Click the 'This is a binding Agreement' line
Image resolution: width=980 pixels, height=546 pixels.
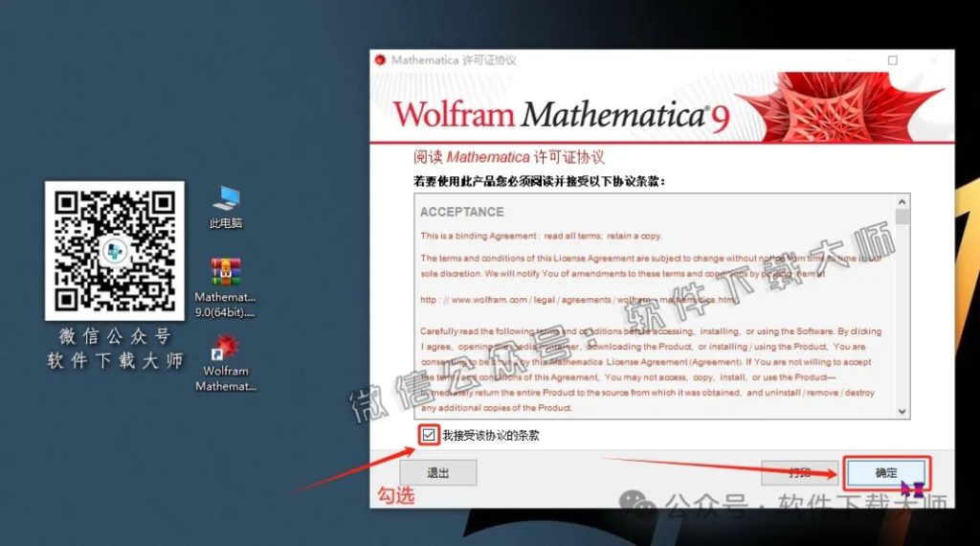[542, 236]
